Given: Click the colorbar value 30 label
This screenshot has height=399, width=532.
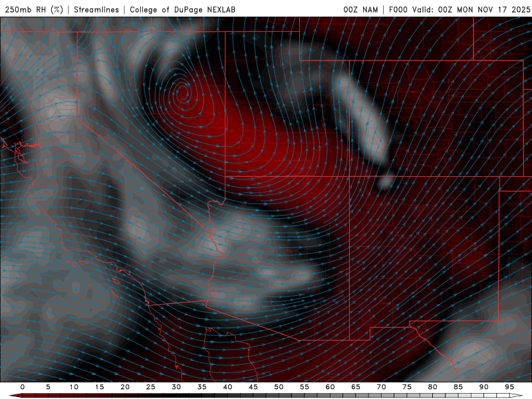Looking at the screenshot, I should (176, 387).
